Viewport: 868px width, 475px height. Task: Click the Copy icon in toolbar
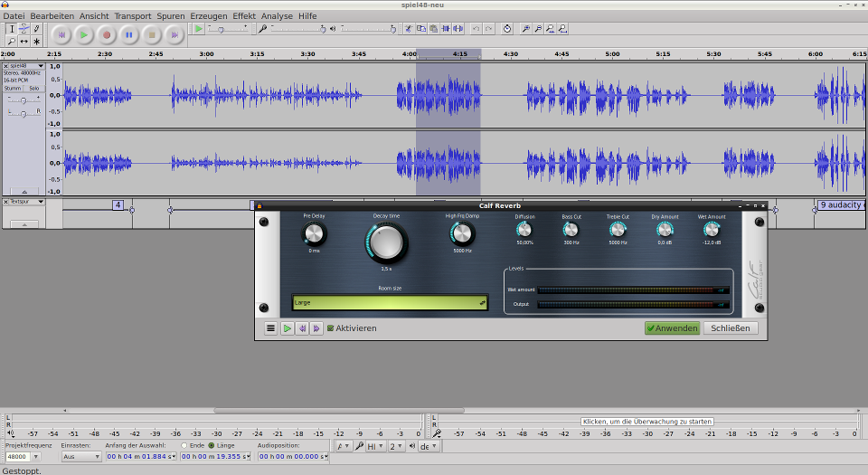click(x=421, y=29)
